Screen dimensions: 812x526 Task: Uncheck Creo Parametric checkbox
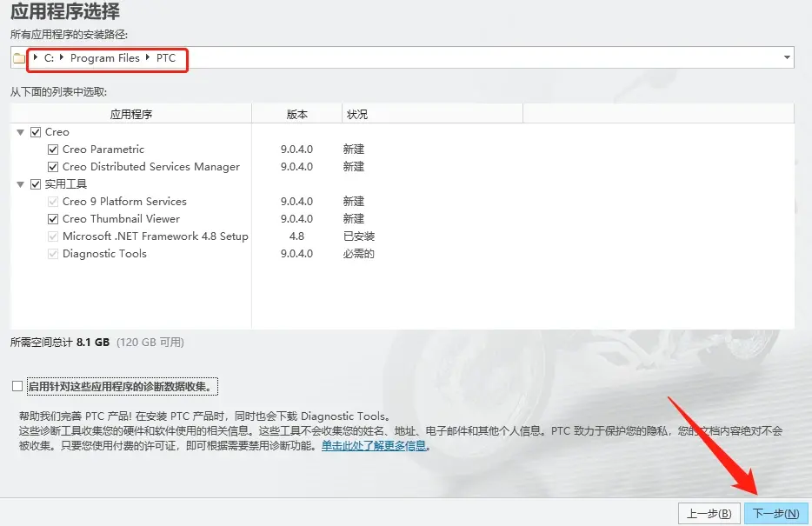[53, 150]
